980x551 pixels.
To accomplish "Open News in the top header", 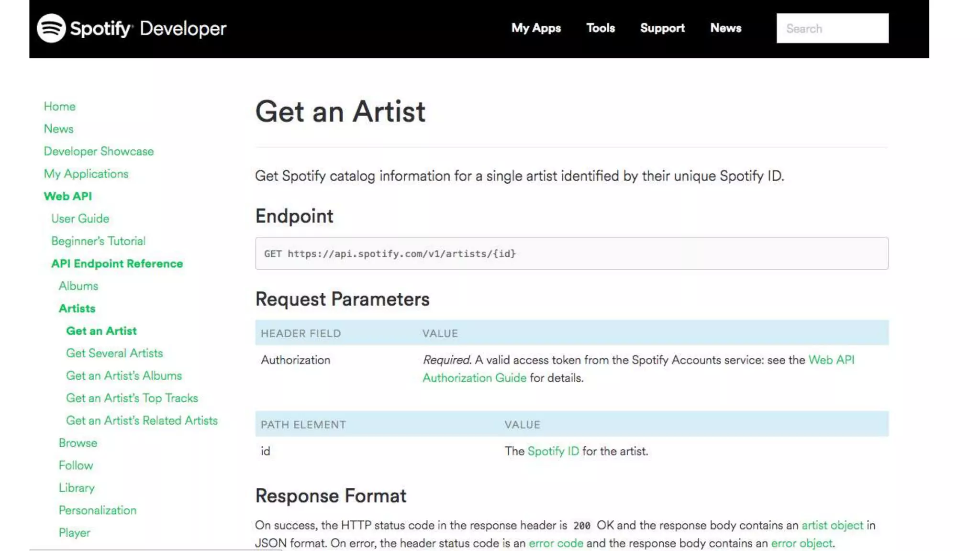I will [725, 28].
